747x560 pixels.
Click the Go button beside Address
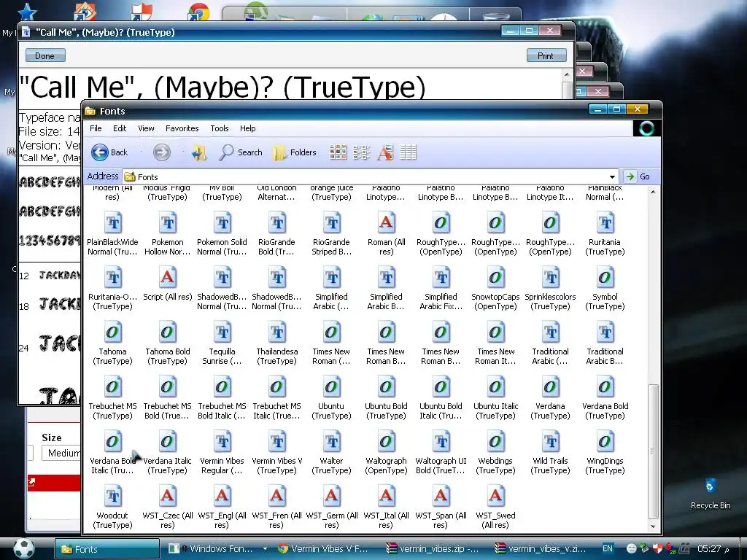pyautogui.click(x=638, y=176)
